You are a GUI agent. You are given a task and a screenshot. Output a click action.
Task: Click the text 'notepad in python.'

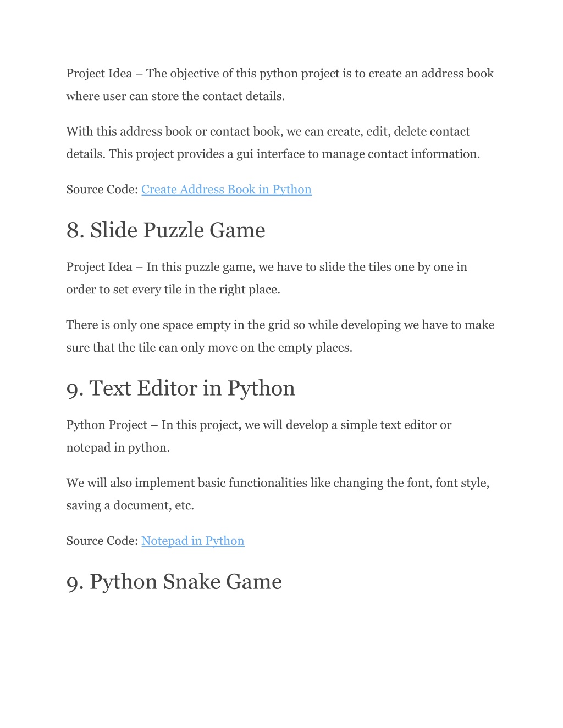118,448
